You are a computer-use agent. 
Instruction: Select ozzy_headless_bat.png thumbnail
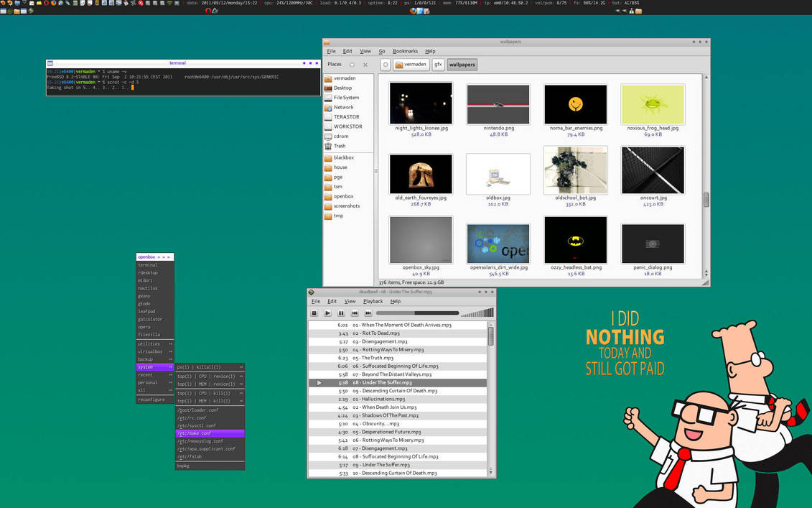pyautogui.click(x=575, y=240)
